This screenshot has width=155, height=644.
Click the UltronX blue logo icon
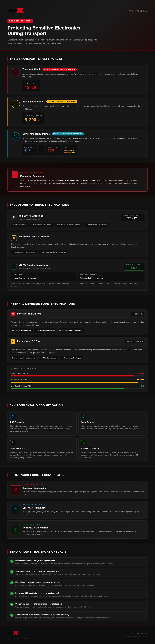point(16,509)
